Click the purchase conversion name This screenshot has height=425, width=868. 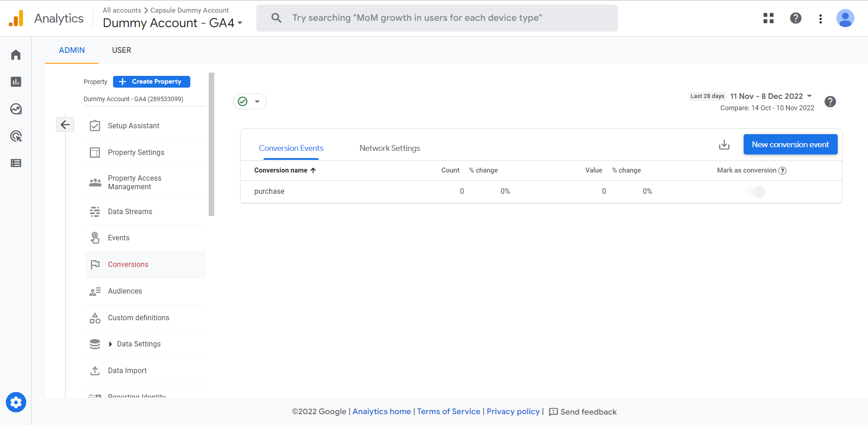click(269, 191)
